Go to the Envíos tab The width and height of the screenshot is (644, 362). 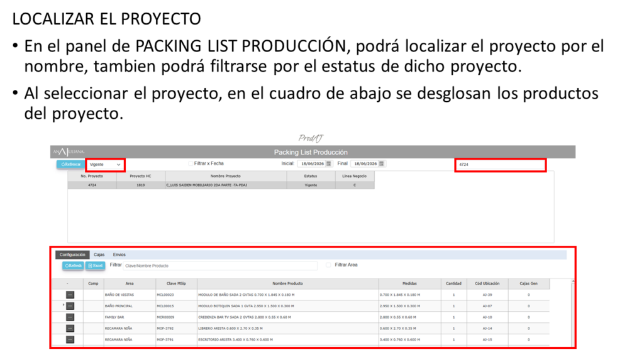coord(119,255)
